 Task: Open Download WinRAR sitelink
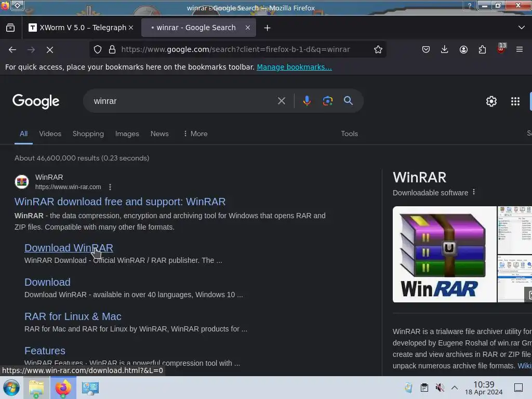point(69,248)
